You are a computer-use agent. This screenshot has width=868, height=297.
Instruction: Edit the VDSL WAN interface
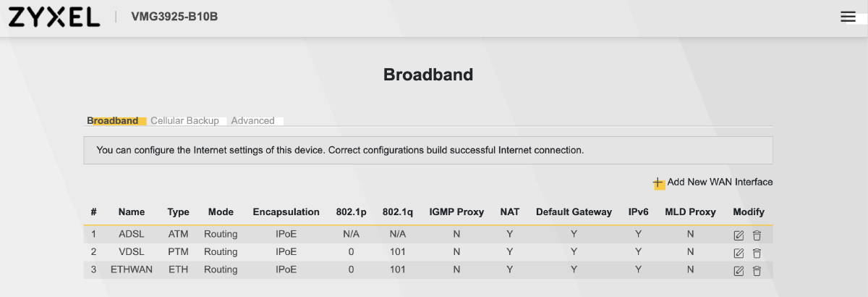[739, 253]
